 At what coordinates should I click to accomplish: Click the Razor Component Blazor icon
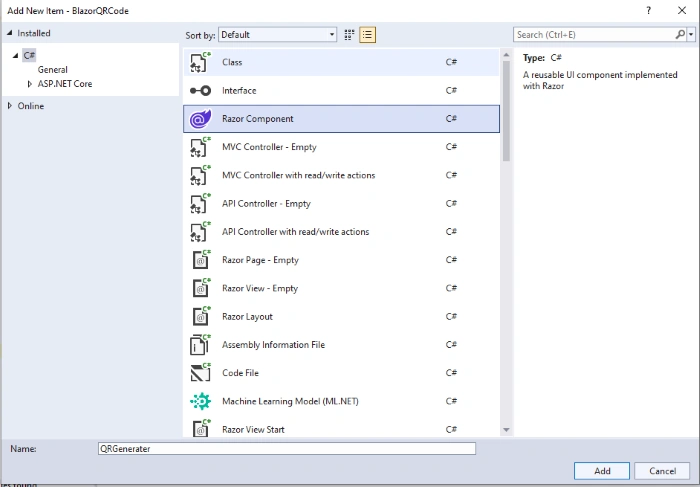click(200, 119)
